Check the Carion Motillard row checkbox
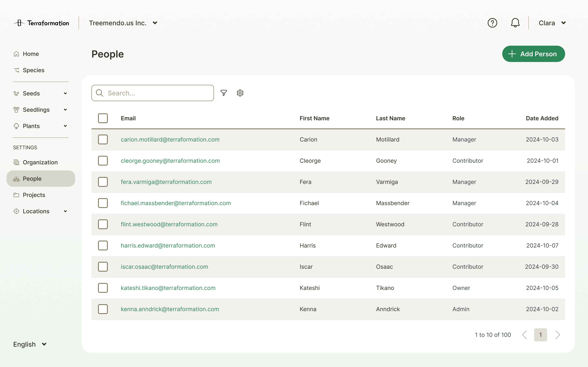 103,140
